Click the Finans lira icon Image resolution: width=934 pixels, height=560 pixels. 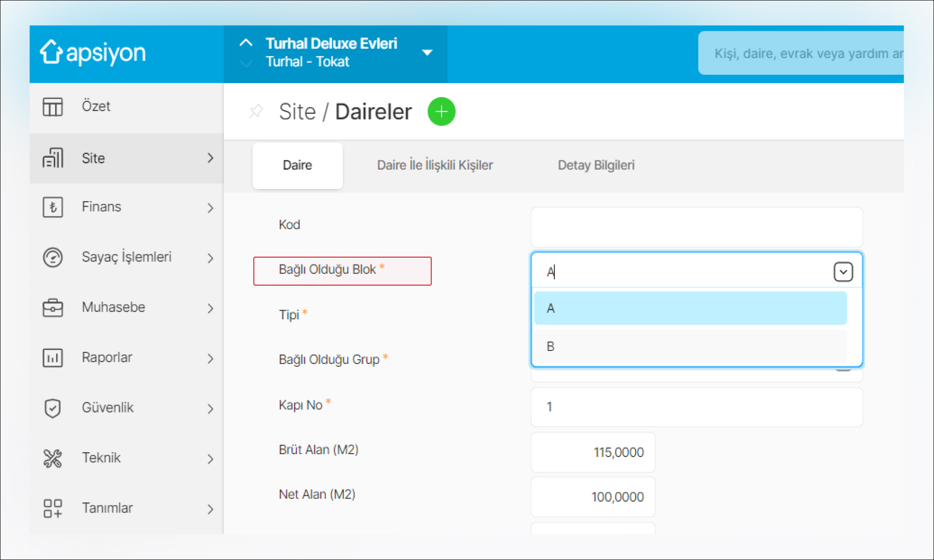(x=53, y=207)
